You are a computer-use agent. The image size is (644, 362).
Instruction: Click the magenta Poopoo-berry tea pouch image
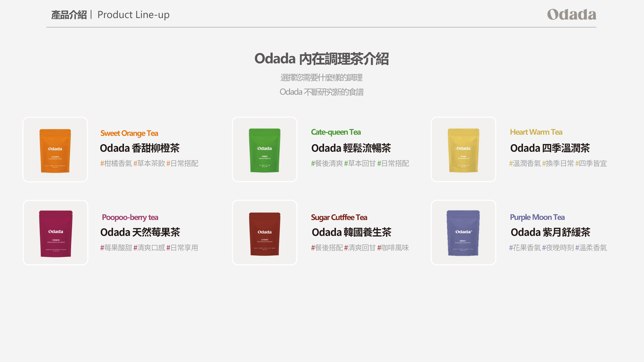coord(56,233)
